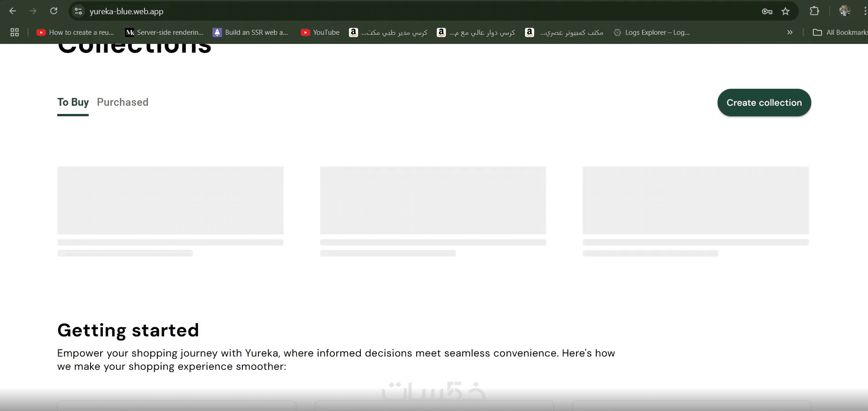Open the 'كرسي دوار عالي' Amazon bookmark

coord(476,32)
